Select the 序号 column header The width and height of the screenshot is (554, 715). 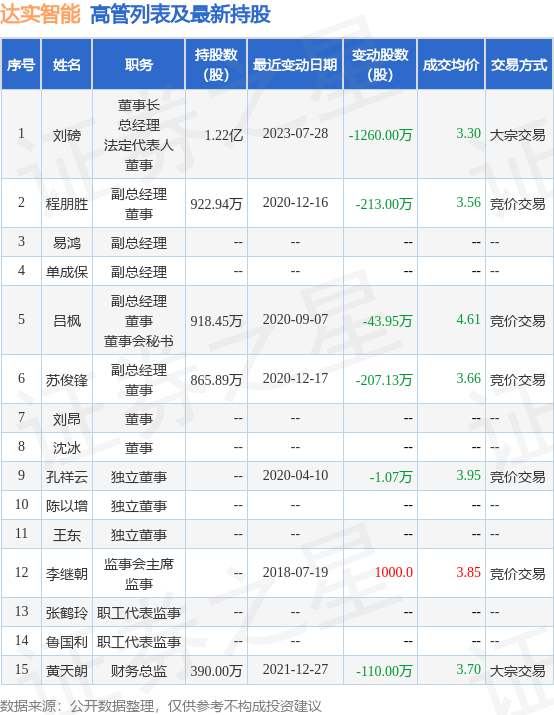[x=21, y=64]
